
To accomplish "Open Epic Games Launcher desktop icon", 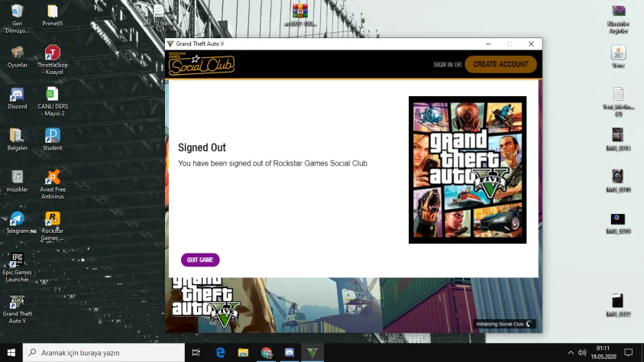I will [x=18, y=267].
